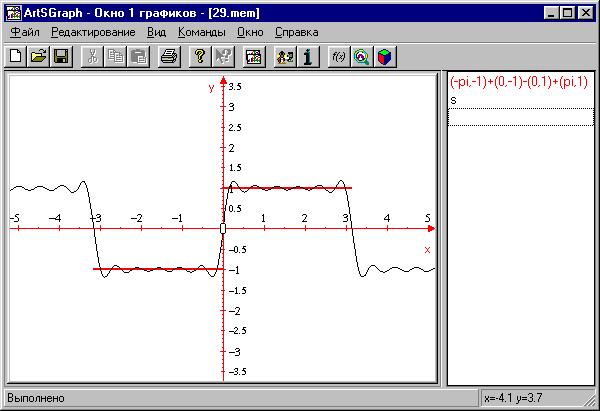The width and height of the screenshot is (600, 411).
Task: Click the yellow question mark help icon
Action: tap(199, 57)
